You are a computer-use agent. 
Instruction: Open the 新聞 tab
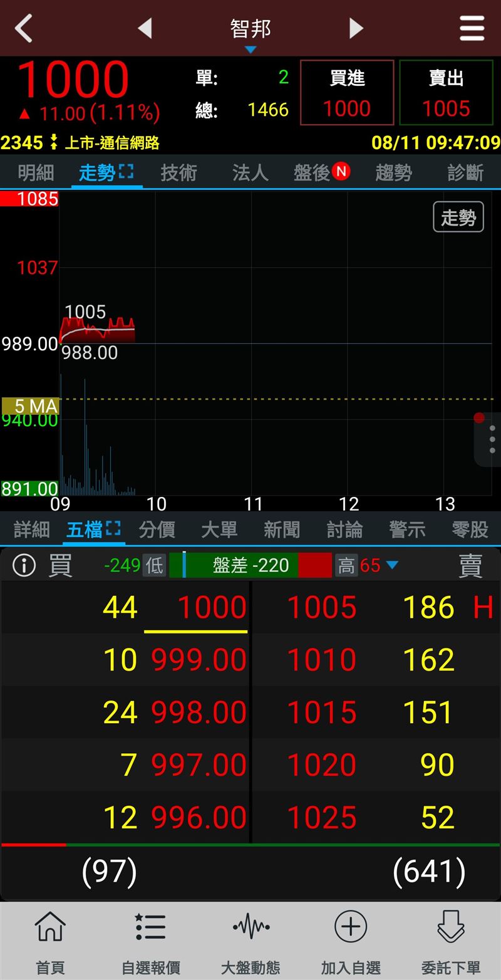coord(282,529)
